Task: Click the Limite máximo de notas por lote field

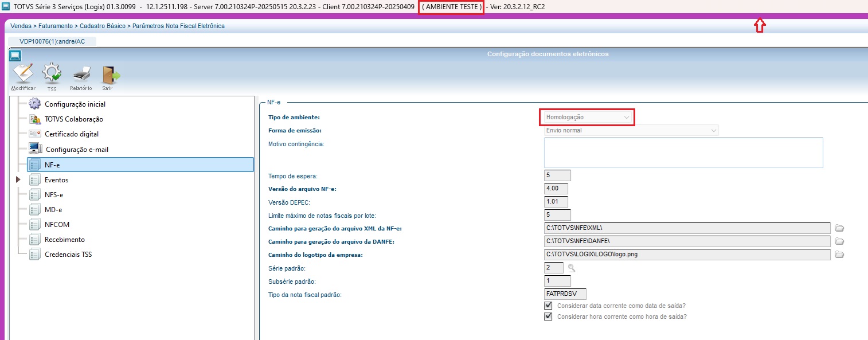Action: pyautogui.click(x=557, y=215)
